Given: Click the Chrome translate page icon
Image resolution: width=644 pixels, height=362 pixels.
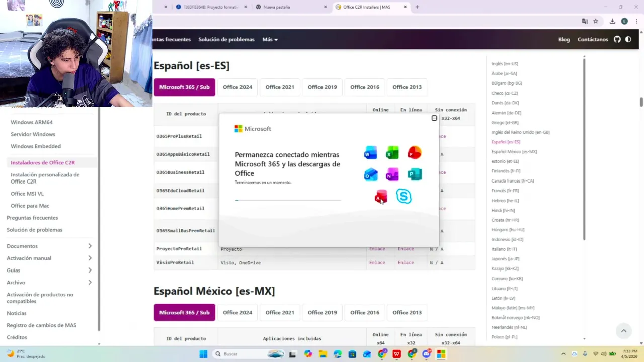Looking at the screenshot, I should (x=585, y=21).
